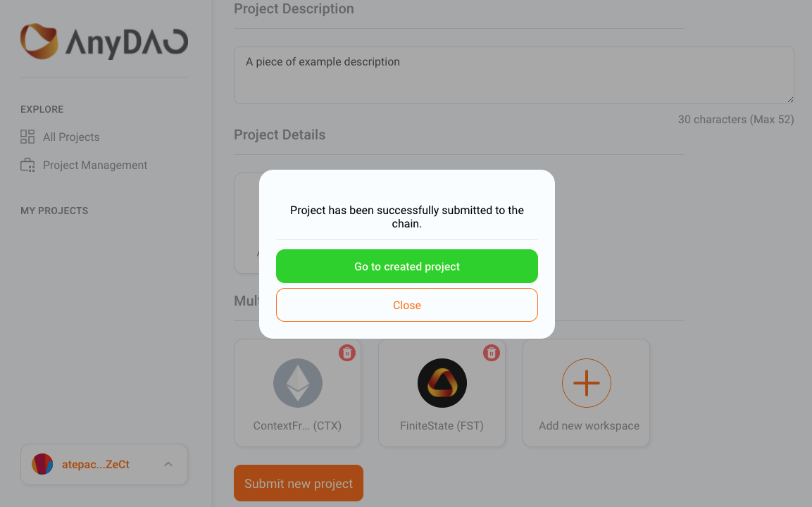The height and width of the screenshot is (507, 812).
Task: Click the AnyDAO logo
Action: point(104,42)
